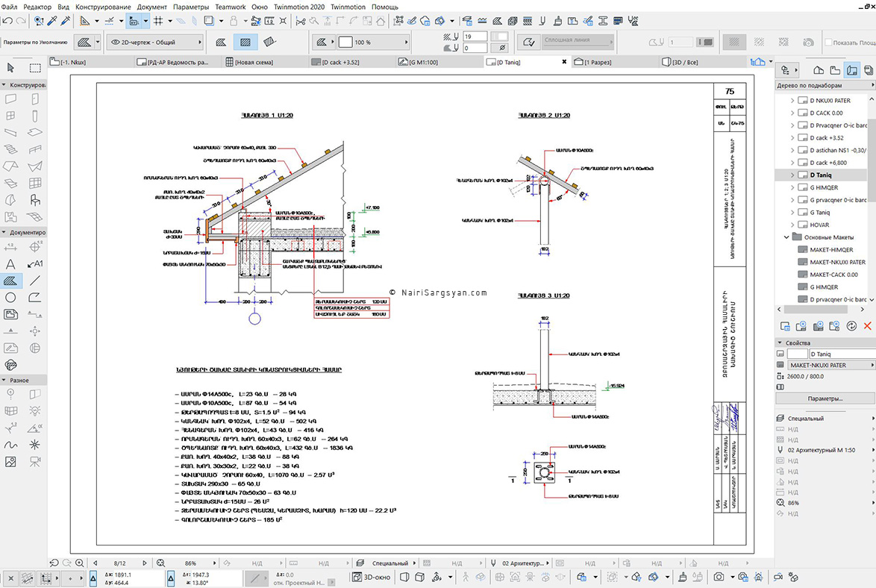Open Специальный layer combination dropdown
This screenshot has width=876, height=588.
[389, 563]
